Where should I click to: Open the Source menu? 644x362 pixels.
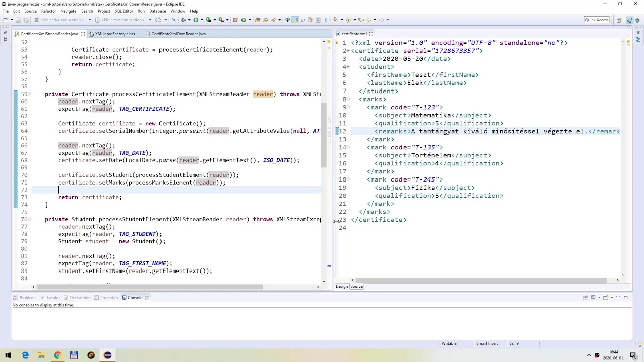[x=30, y=11]
